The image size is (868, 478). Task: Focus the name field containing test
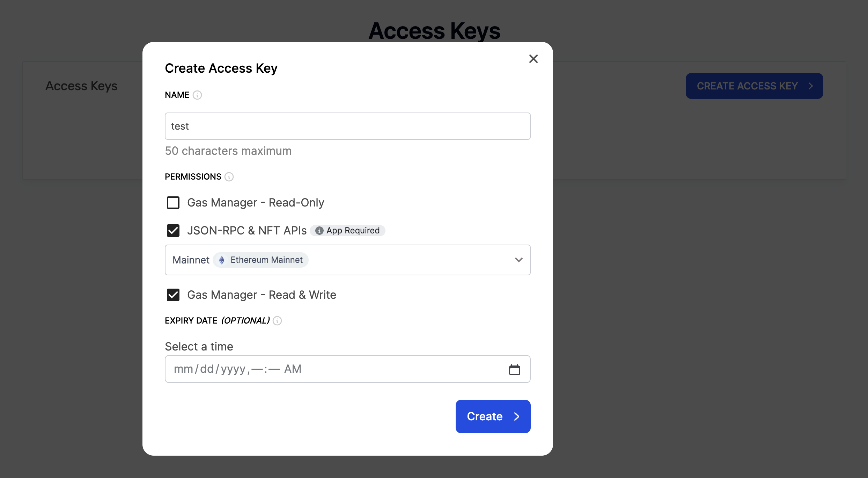pos(348,126)
